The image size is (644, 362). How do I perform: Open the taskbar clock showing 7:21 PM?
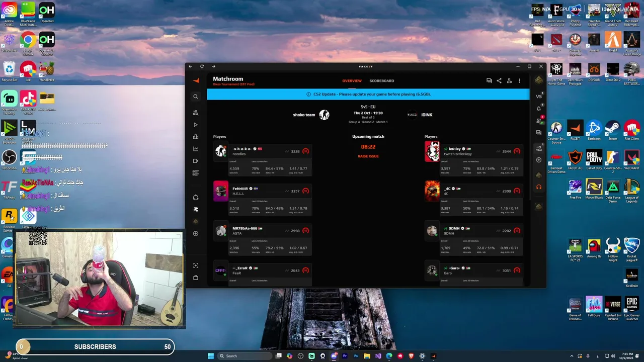[625, 356]
